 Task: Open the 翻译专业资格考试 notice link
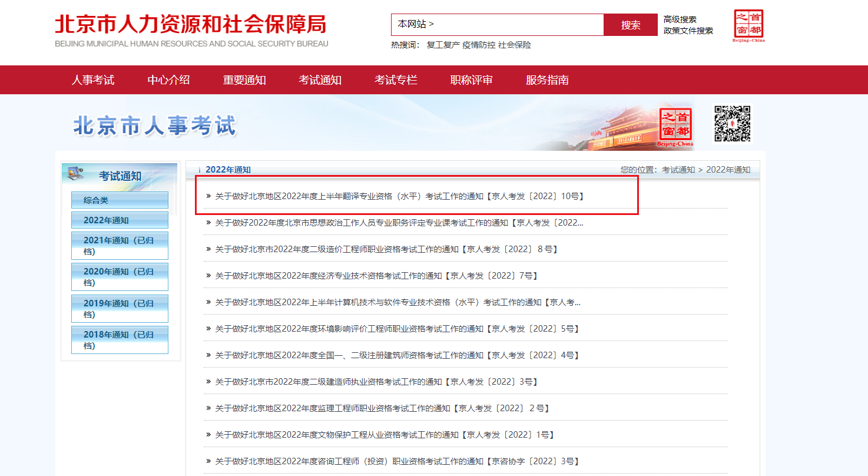pyautogui.click(x=399, y=196)
